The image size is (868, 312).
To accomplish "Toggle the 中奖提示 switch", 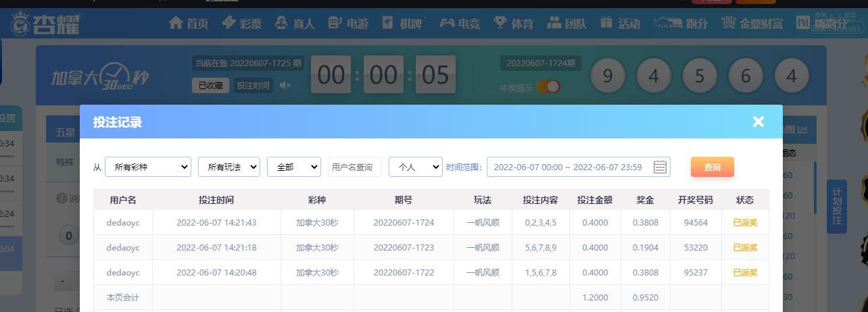I will point(549,86).
